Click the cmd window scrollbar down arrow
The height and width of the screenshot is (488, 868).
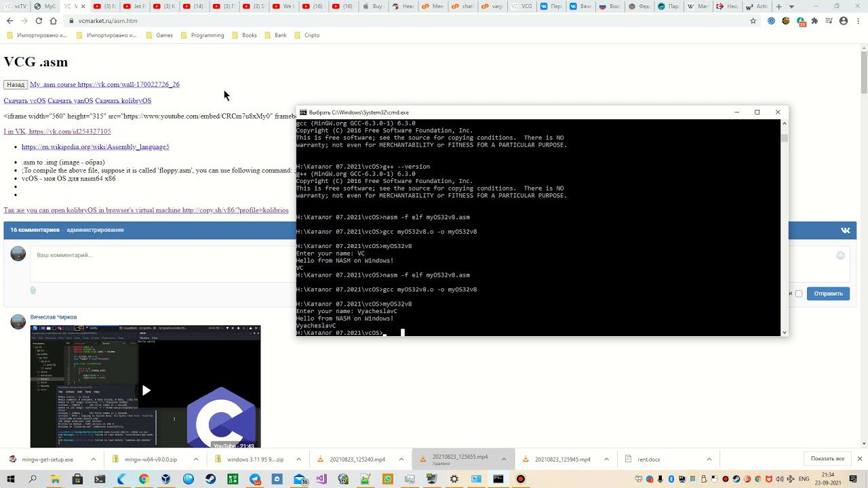[785, 333]
